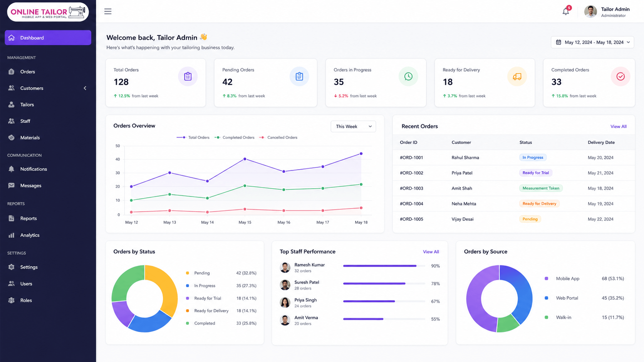This screenshot has width=644, height=362.
Task: Click the Completed Orders checkmark icon
Action: 621,77
